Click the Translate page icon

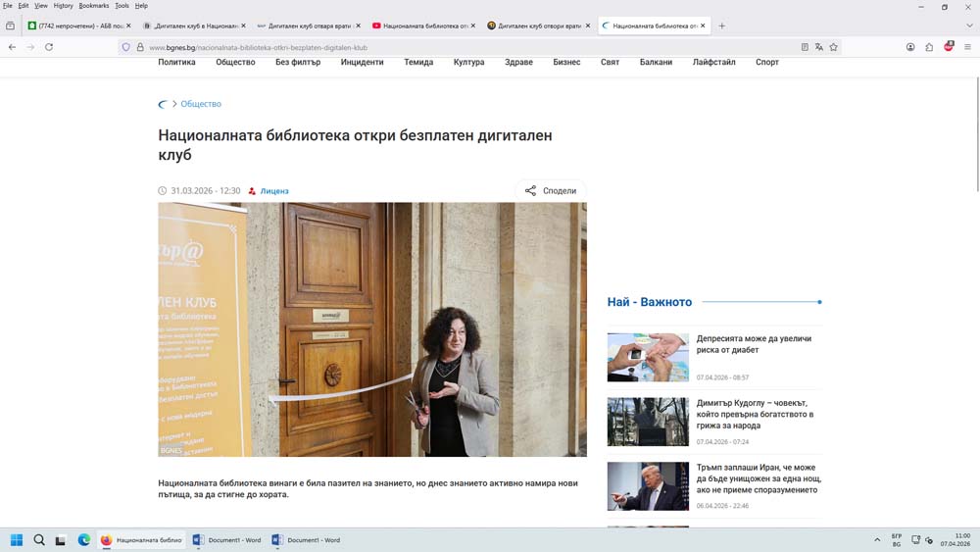818,47
